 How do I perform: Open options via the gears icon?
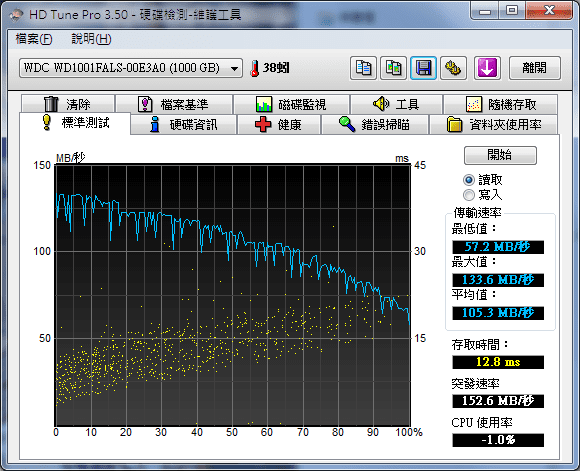point(453,68)
